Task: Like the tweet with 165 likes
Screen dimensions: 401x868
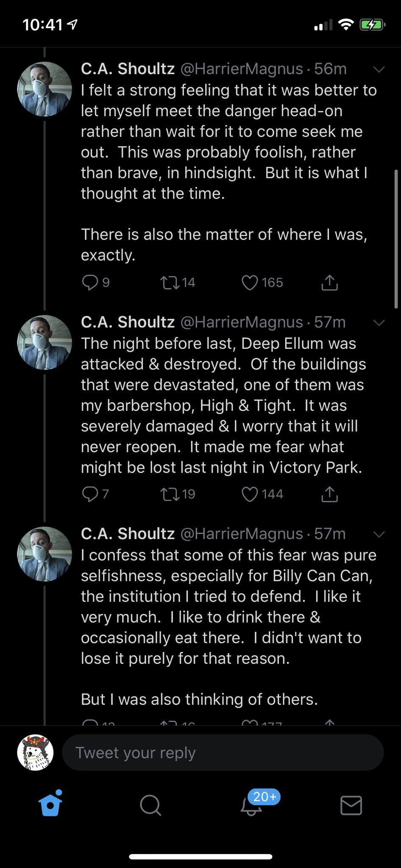Action: 250,282
